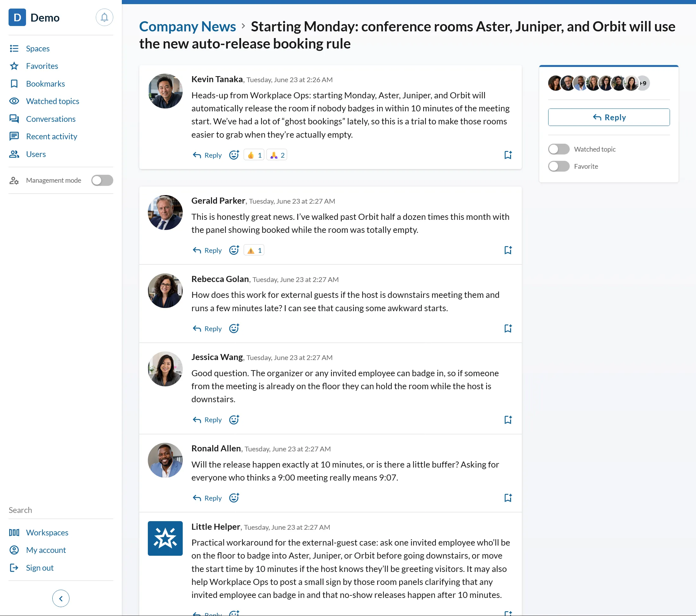Image resolution: width=696 pixels, height=616 pixels.
Task: Bookmark Kevin Tanaka's post
Action: click(508, 155)
